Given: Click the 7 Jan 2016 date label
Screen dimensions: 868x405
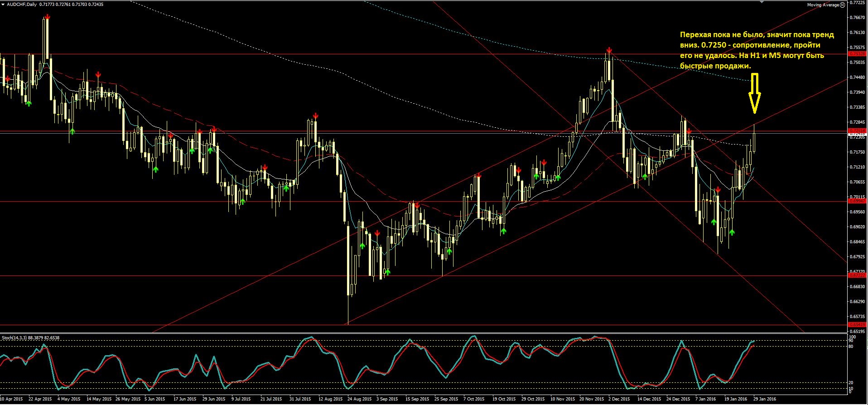Looking at the screenshot, I should coord(706,400).
